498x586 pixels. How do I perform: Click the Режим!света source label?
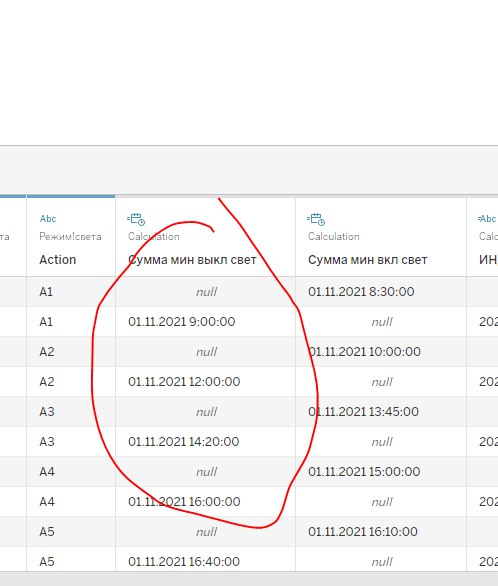click(x=70, y=237)
